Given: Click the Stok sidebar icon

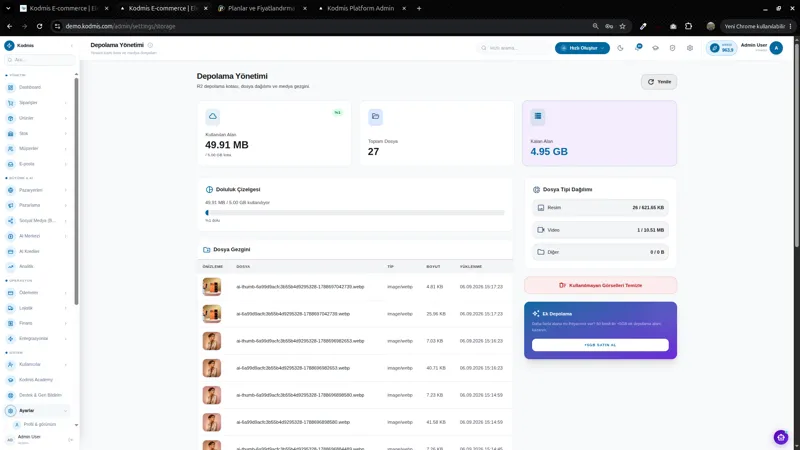Looking at the screenshot, I should pyautogui.click(x=10, y=133).
